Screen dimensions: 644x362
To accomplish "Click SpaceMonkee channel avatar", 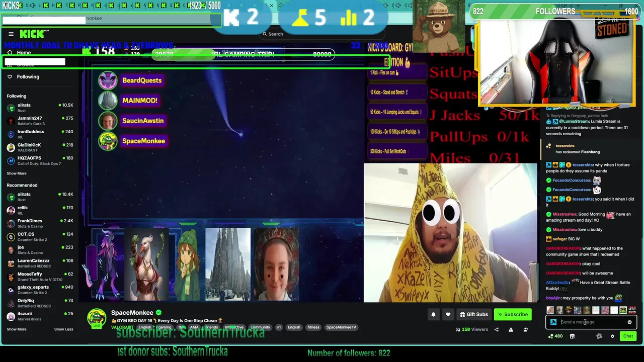I will tap(97, 318).
